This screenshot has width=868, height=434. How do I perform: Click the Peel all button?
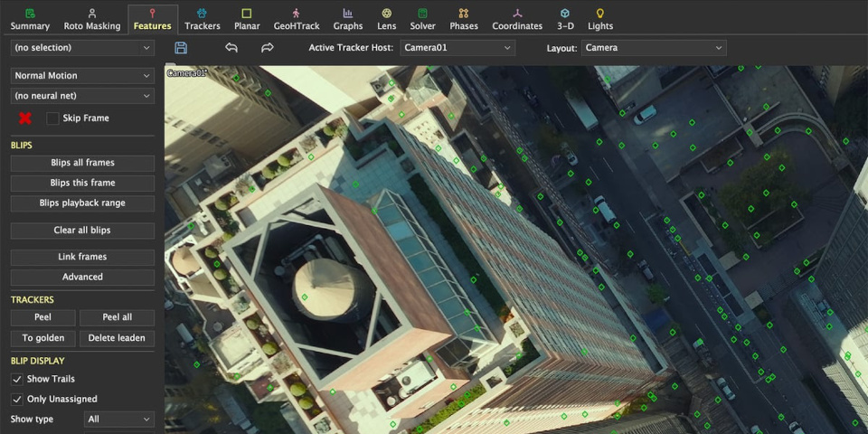117,317
